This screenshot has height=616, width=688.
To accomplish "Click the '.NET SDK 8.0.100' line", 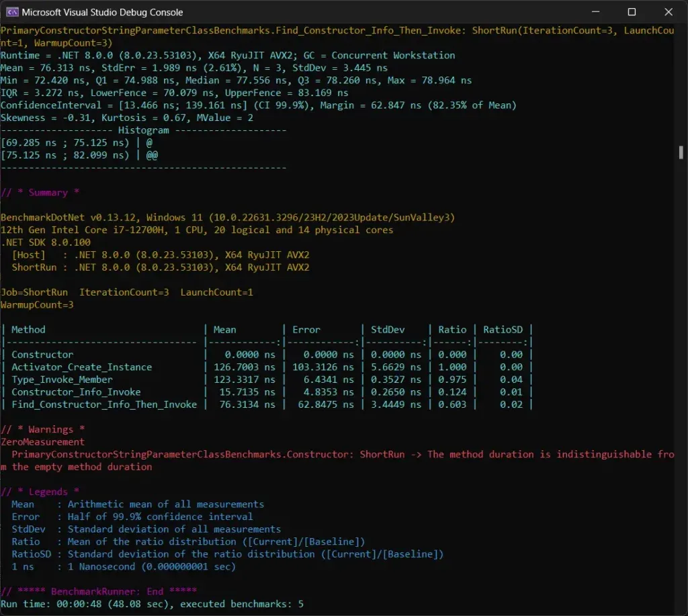I will [x=46, y=243].
